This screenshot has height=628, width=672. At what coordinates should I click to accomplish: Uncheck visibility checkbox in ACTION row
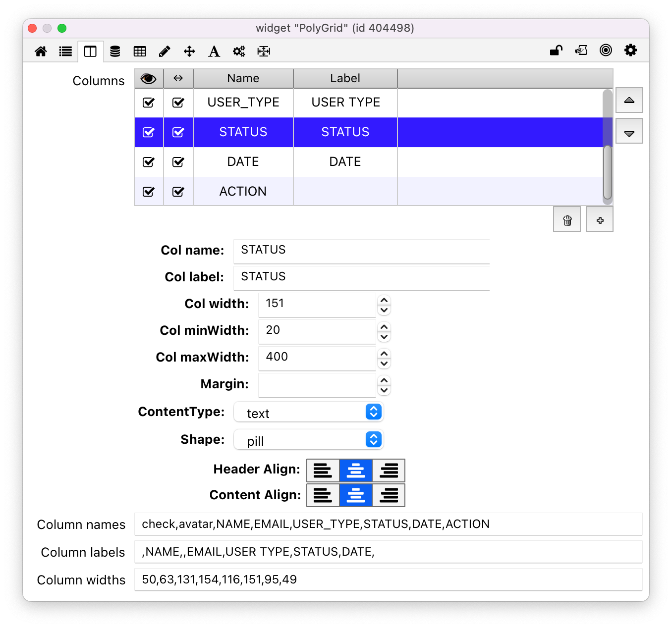point(149,192)
